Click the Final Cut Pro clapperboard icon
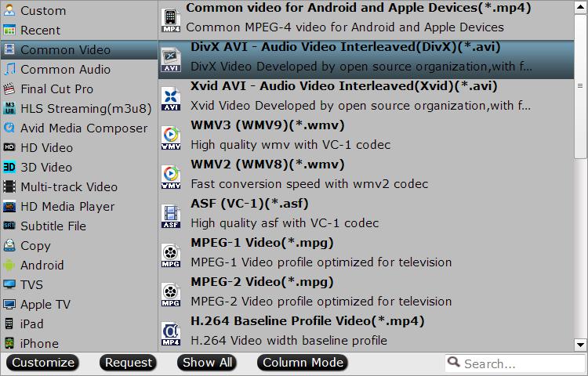588x376 pixels. tap(9, 89)
